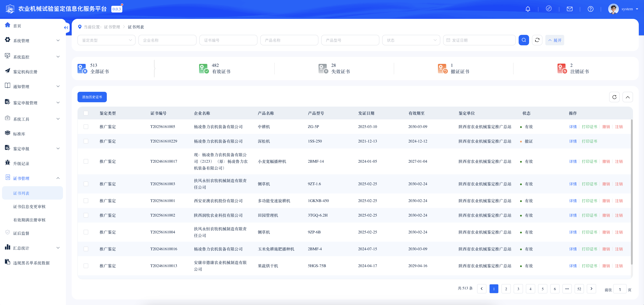Click the notification bell icon
The image size is (644, 305).
click(528, 9)
